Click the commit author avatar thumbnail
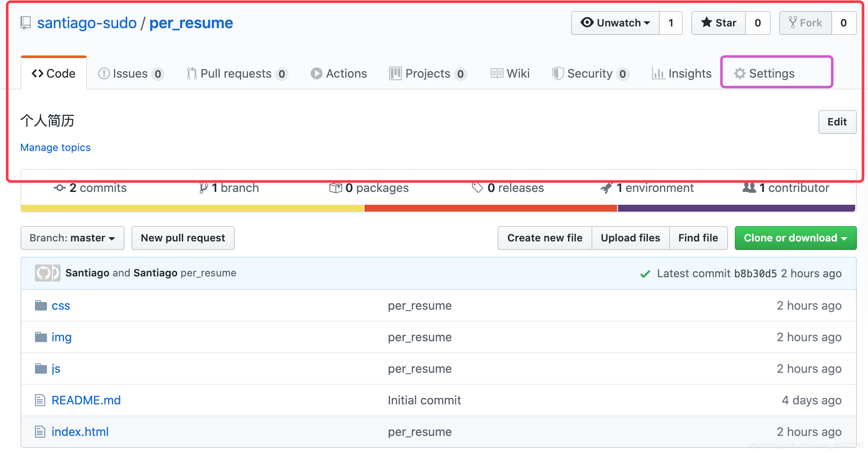868x453 pixels. point(47,273)
